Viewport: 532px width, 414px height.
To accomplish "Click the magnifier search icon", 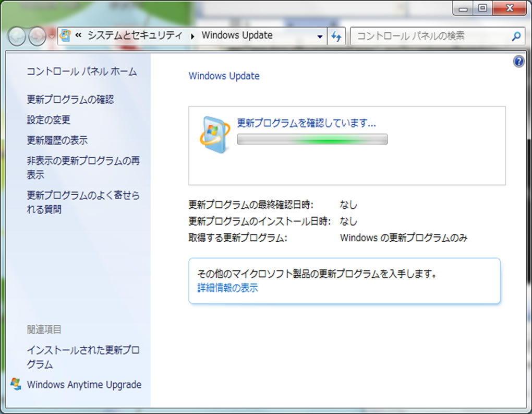I will (x=516, y=36).
